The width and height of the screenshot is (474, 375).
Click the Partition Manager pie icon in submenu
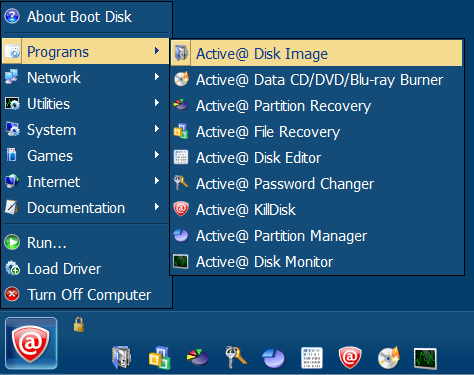point(181,235)
